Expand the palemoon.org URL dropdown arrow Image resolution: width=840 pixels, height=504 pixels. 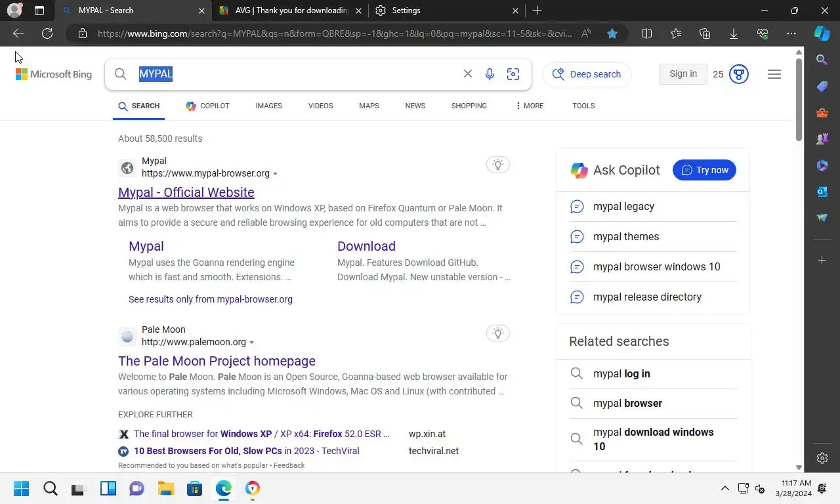pyautogui.click(x=251, y=343)
